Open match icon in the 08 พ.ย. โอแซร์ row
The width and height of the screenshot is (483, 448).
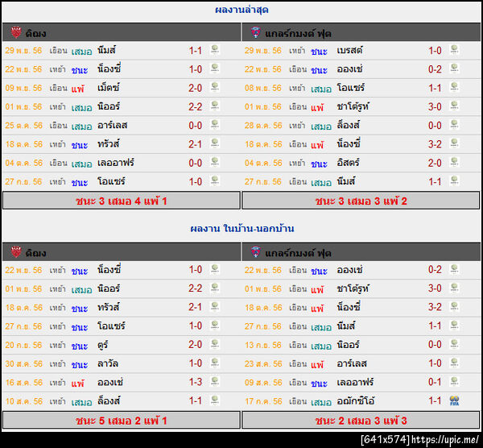[454, 88]
